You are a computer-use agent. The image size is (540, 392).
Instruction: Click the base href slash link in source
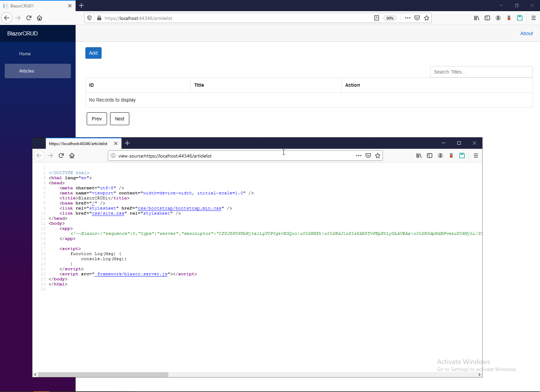click(x=93, y=203)
